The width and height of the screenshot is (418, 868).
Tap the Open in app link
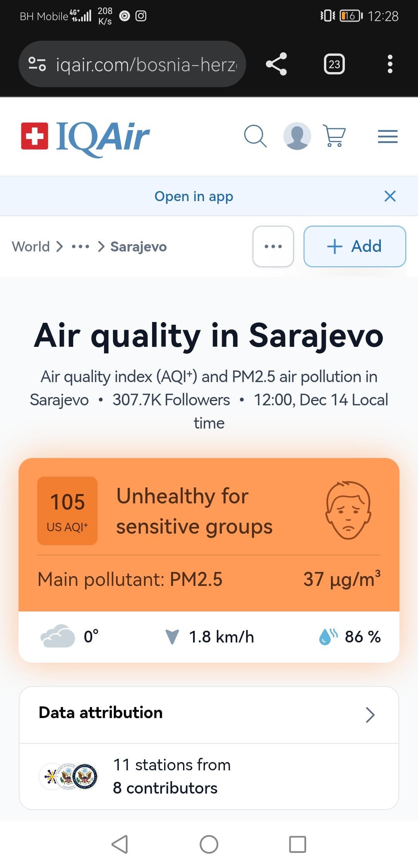point(194,196)
